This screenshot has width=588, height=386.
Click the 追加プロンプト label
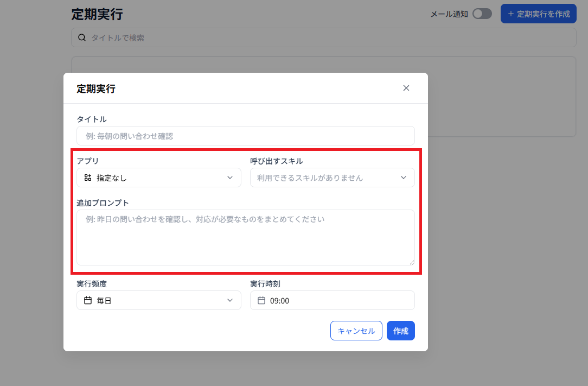pos(103,203)
